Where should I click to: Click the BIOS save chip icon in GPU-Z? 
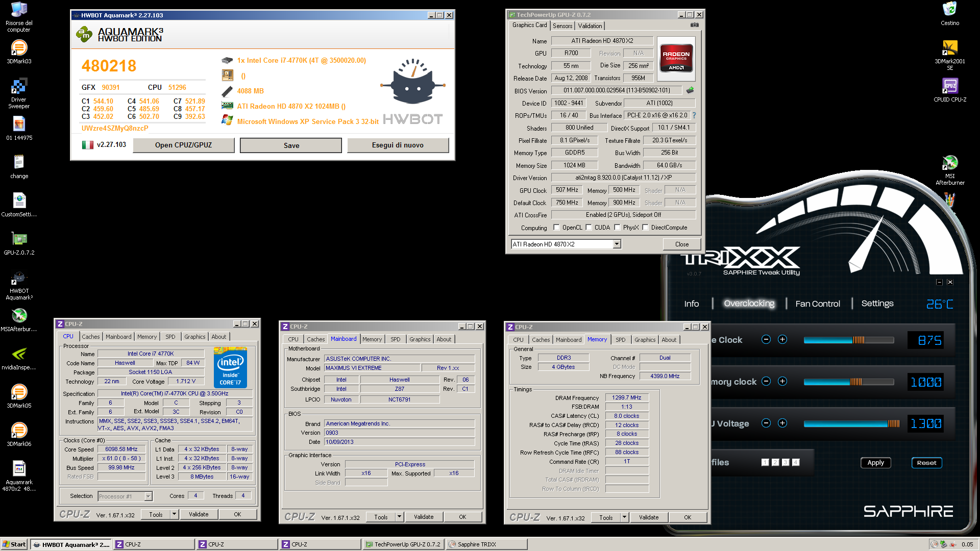(690, 90)
